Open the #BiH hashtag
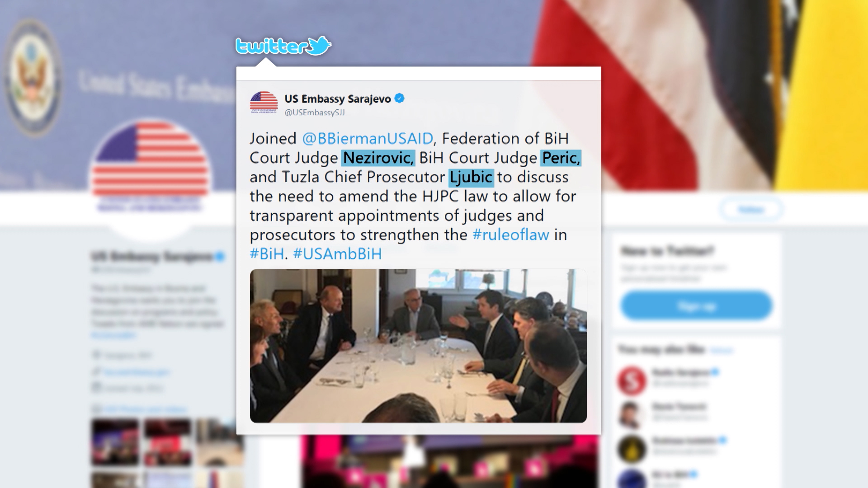 point(267,254)
